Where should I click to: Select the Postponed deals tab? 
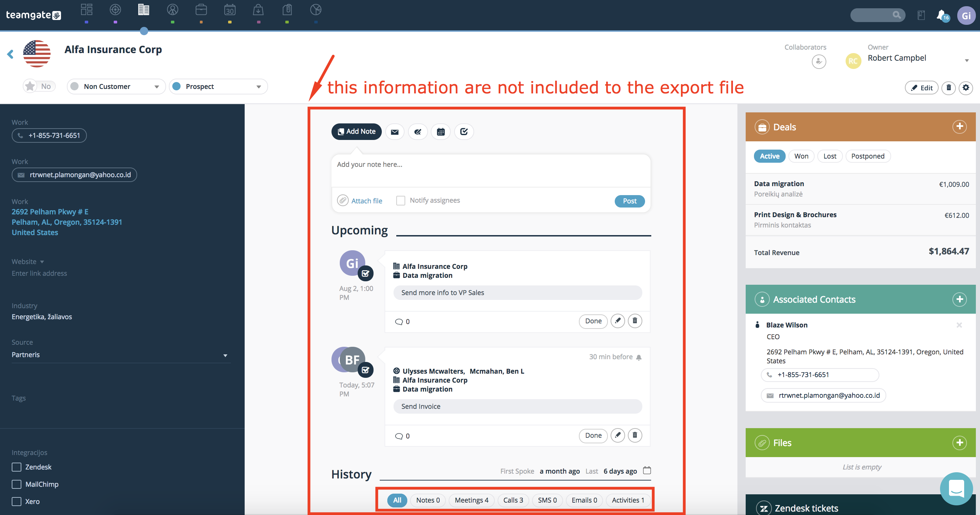[867, 156]
